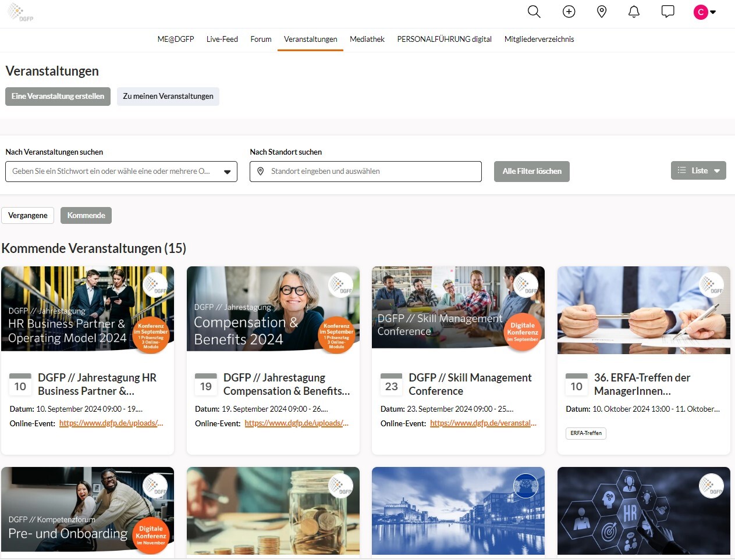Open DGFP // Jahrestagung Compensation & Benefits title
This screenshot has width=735, height=560.
(287, 384)
